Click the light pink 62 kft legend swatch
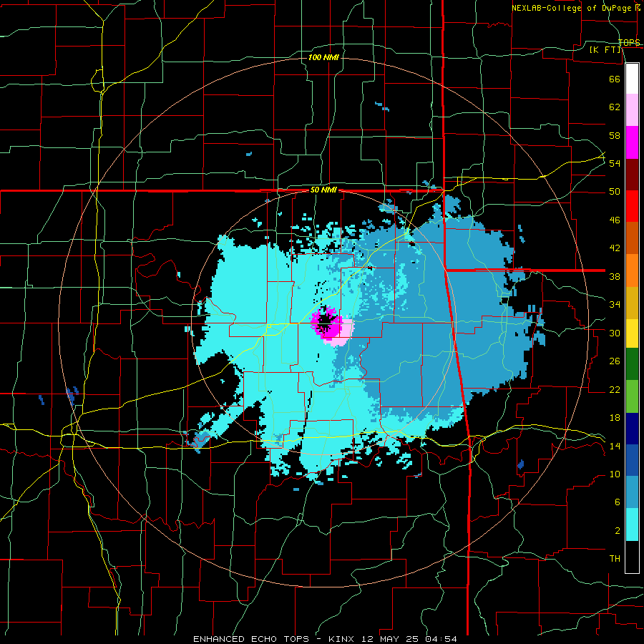This screenshot has width=644, height=644. [632, 109]
